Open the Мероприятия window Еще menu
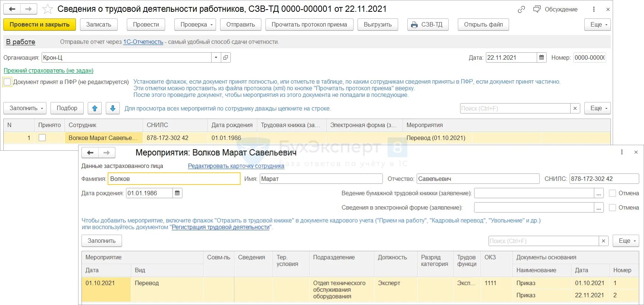This screenshot has height=305, width=644. click(x=626, y=241)
